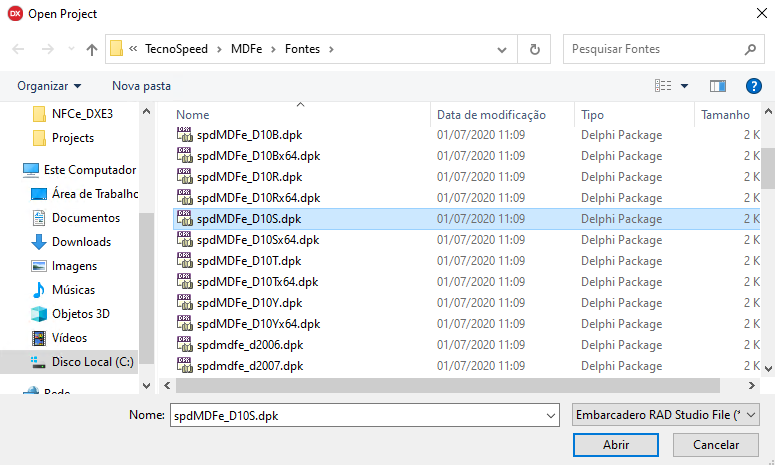Focus the Pesquisar Fontes search box
Viewport: 775px width, 465px height.
666,49
